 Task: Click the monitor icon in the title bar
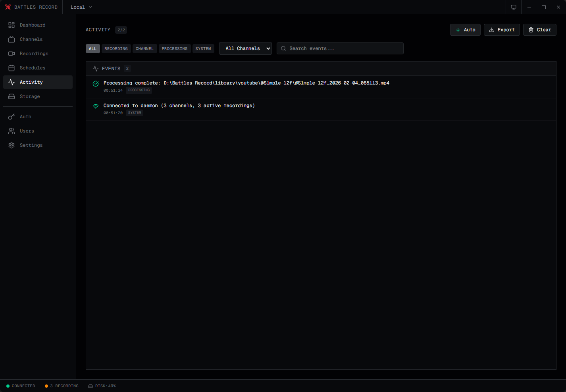pyautogui.click(x=513, y=7)
